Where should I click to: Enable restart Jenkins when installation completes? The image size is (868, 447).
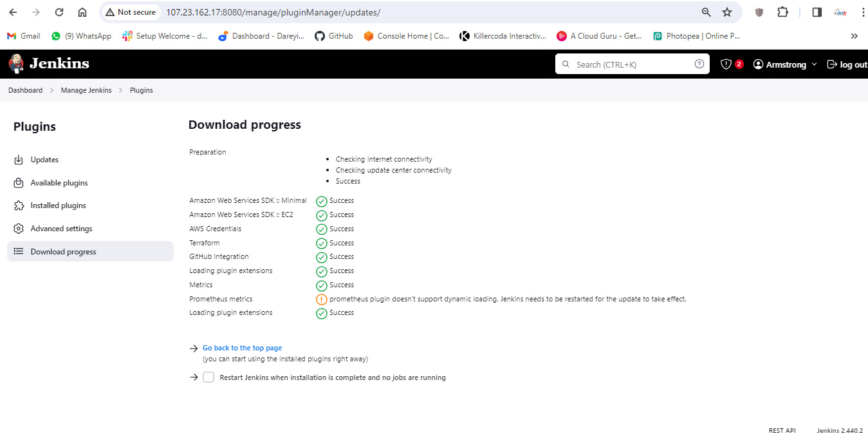208,377
